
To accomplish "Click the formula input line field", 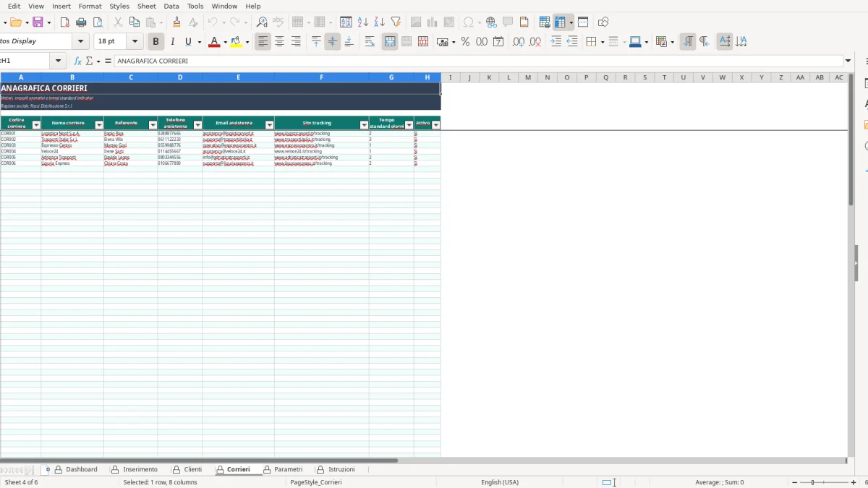I will tap(479, 61).
